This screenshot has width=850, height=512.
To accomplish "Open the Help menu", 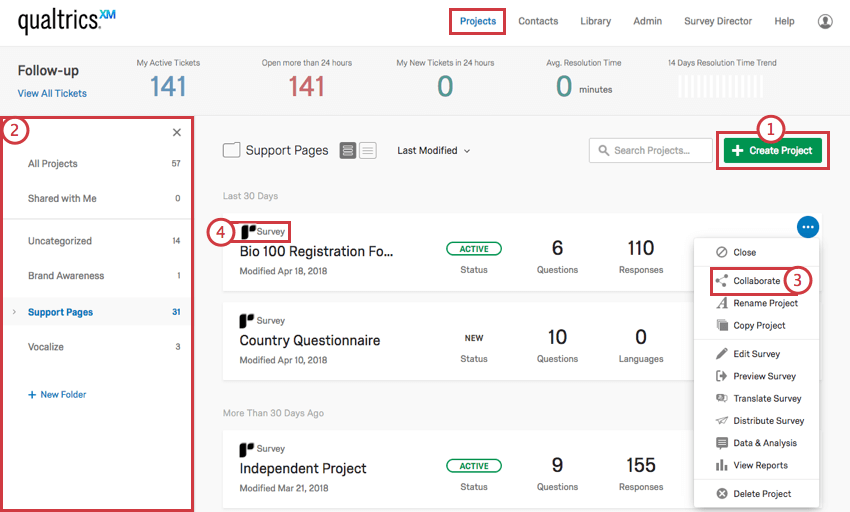I will [784, 21].
